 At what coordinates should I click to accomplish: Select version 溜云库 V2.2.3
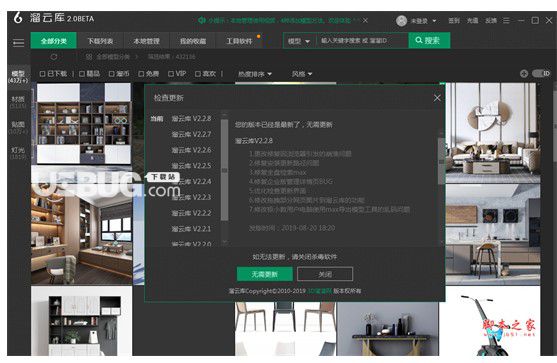click(191, 197)
